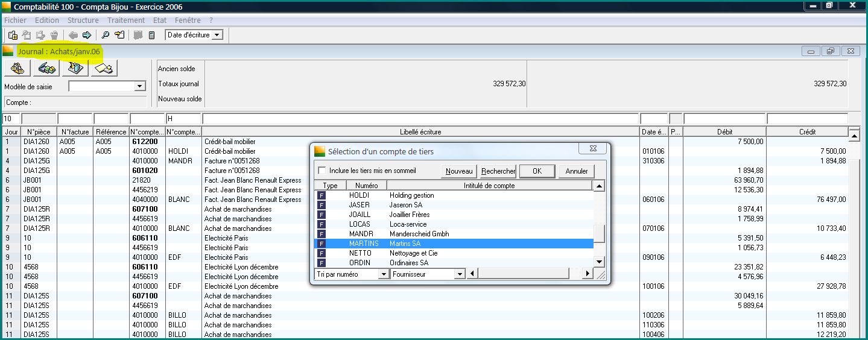This screenshot has height=340, width=868.
Task: Click the calculator-tray journal button
Action: click(75, 69)
